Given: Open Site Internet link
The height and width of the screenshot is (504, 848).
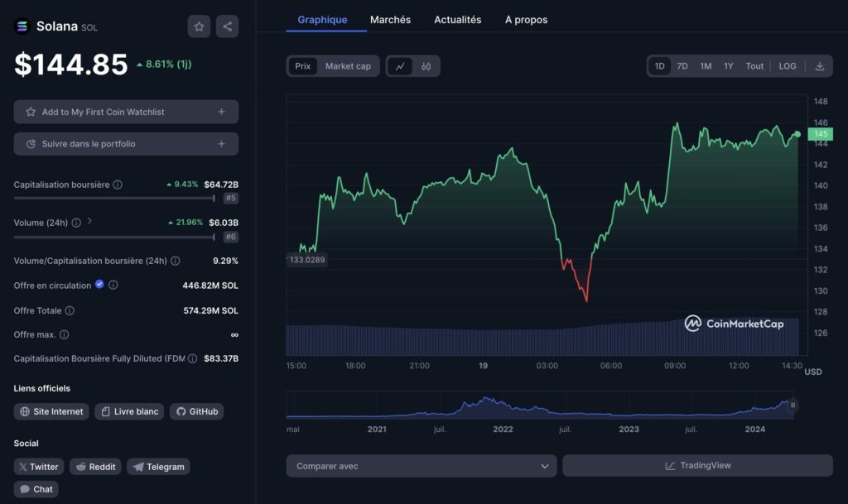Looking at the screenshot, I should tap(51, 411).
